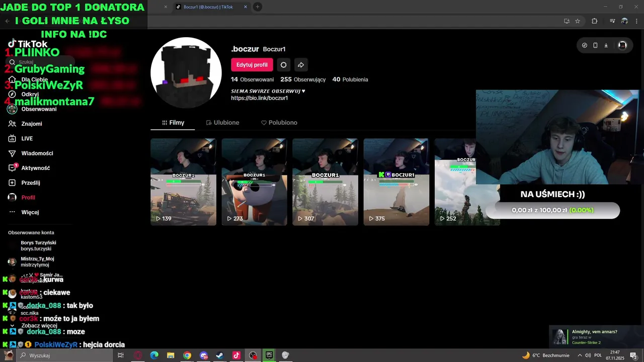Open the Chrome three-dot menu

pyautogui.click(x=637, y=21)
